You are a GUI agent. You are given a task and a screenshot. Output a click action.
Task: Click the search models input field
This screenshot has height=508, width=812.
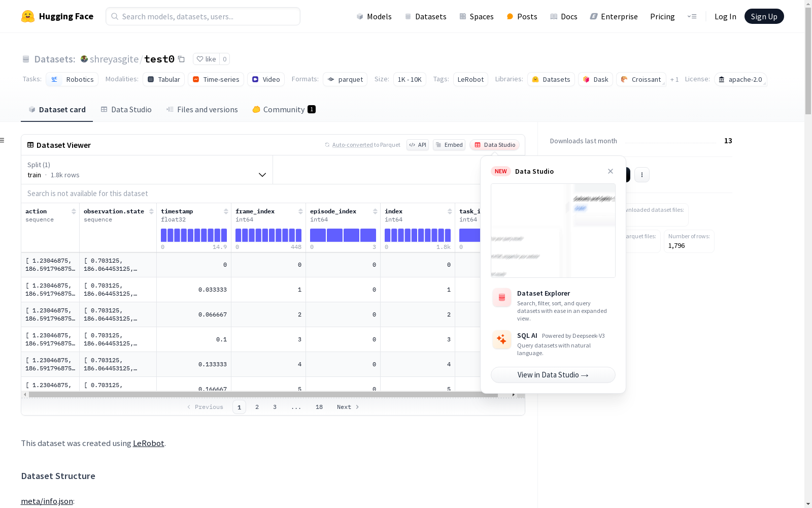click(203, 16)
